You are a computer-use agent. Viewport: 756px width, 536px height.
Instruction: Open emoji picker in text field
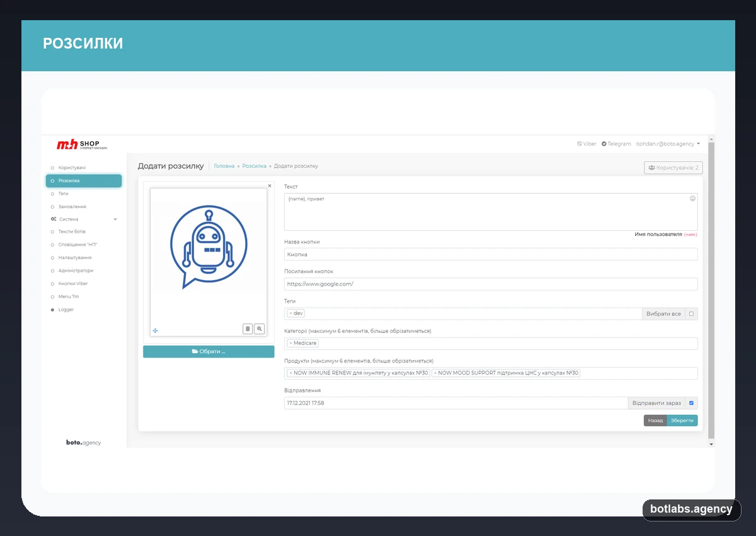click(x=692, y=199)
